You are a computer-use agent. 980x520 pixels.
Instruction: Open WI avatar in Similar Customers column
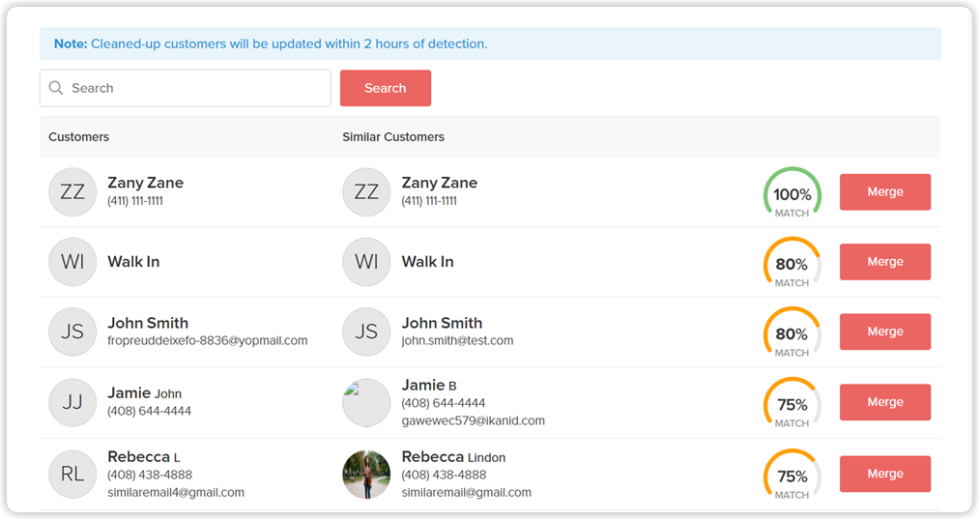(366, 262)
